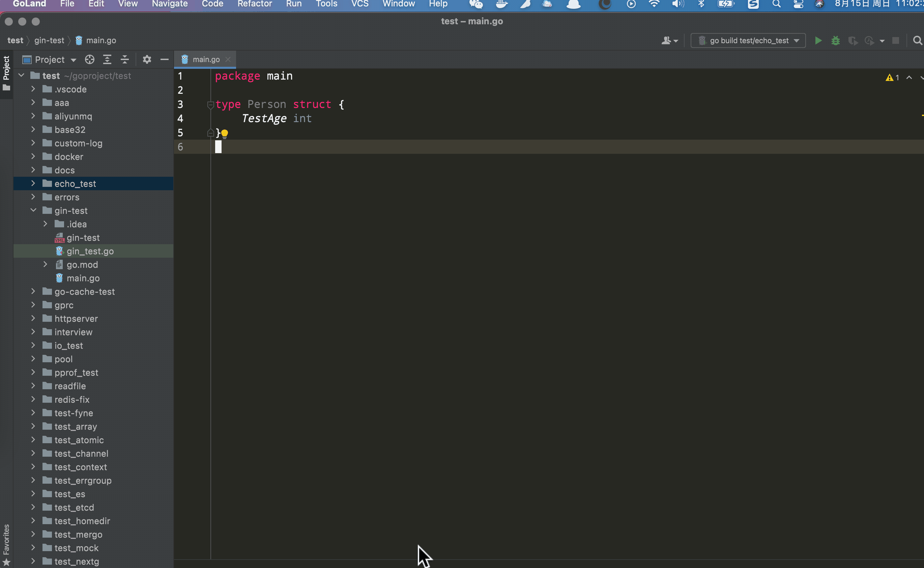Hide the Project tool window
This screenshot has height=568, width=924.
point(164,59)
